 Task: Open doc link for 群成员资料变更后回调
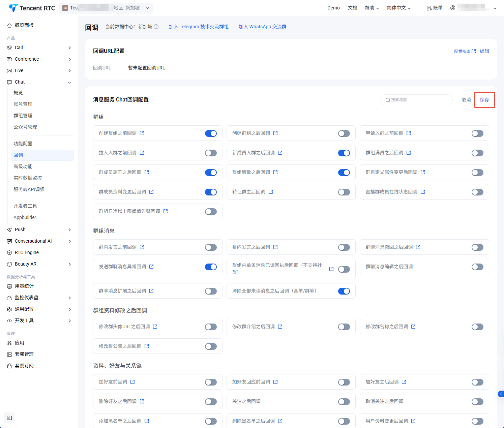(151, 192)
